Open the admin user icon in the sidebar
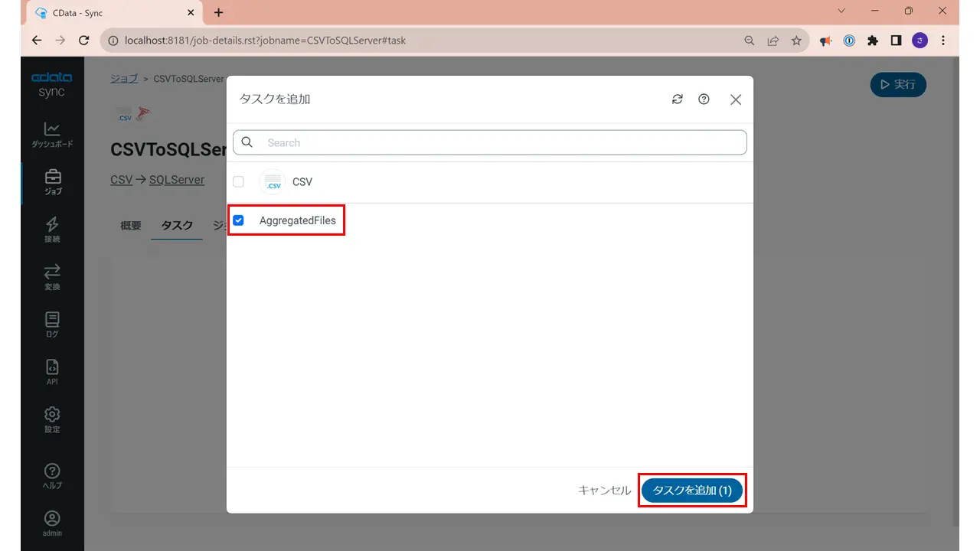Viewport: 980px width, 551px height. point(52,518)
